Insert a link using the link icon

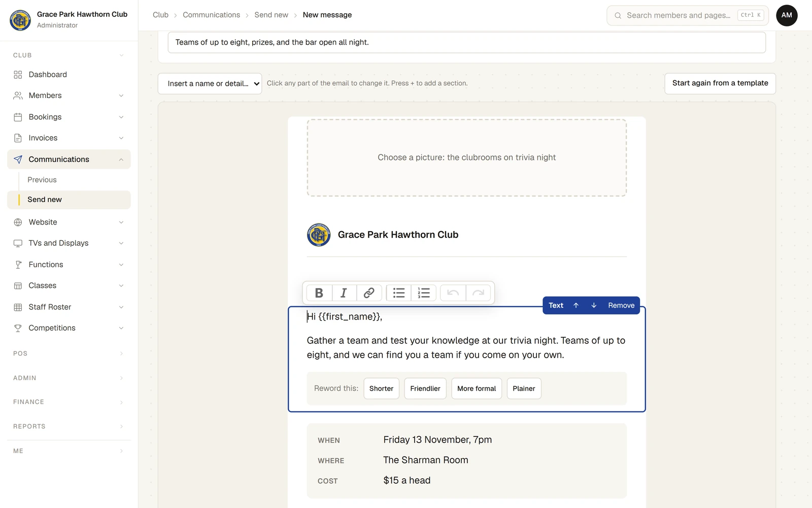(369, 293)
